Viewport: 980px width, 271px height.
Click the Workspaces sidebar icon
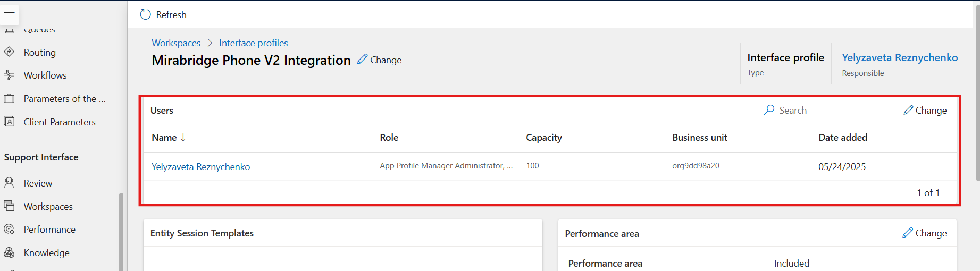(9, 206)
